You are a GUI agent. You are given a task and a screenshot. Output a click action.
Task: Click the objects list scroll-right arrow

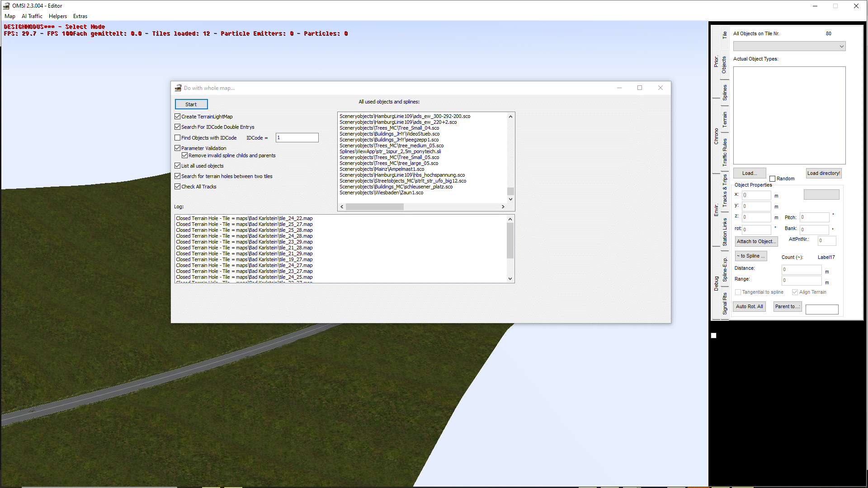tap(503, 207)
